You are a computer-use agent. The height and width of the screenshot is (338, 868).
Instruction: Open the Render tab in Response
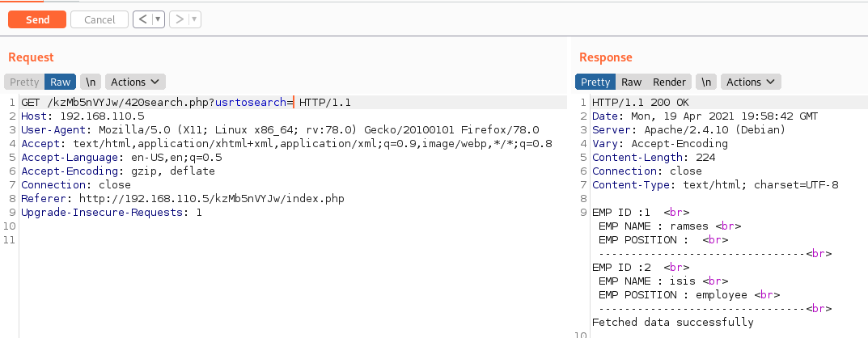(x=669, y=82)
